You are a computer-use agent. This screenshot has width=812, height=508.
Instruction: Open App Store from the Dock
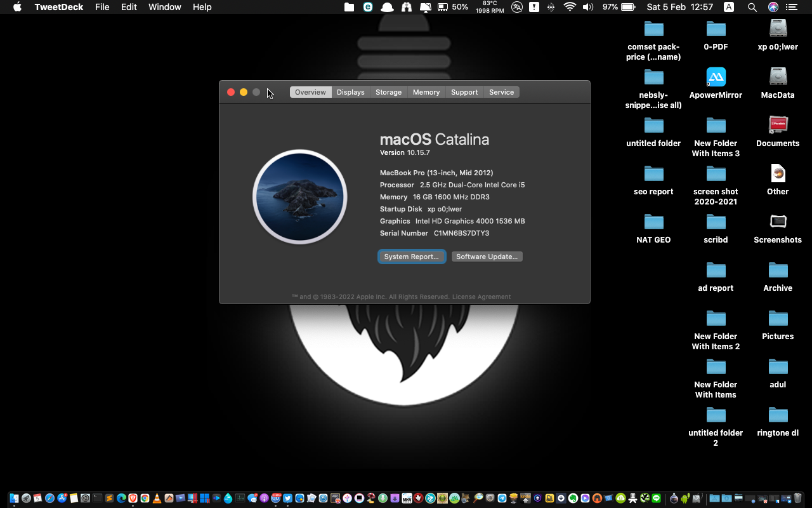62,498
